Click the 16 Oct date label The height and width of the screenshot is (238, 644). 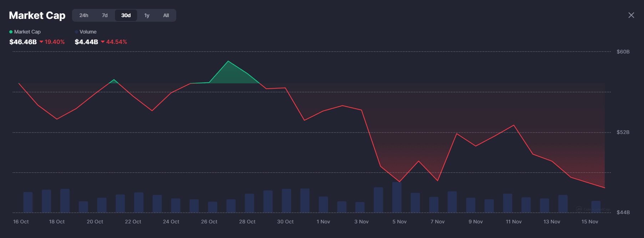(21, 222)
